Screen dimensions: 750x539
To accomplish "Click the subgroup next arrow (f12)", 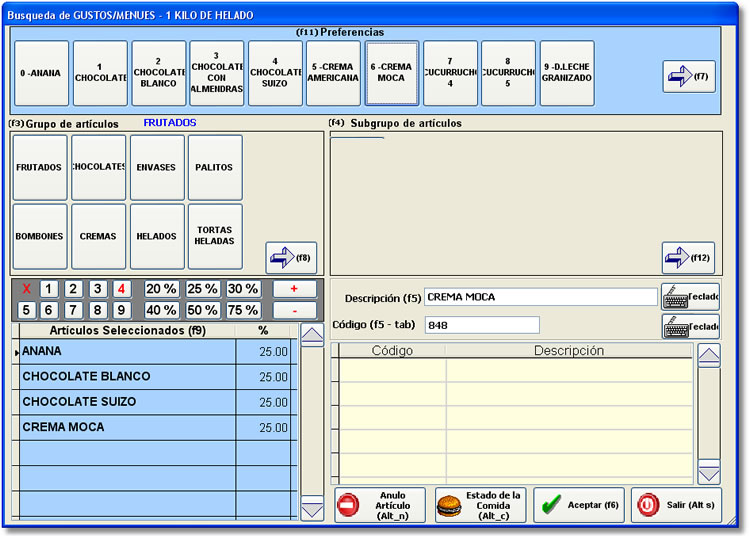I will [688, 257].
